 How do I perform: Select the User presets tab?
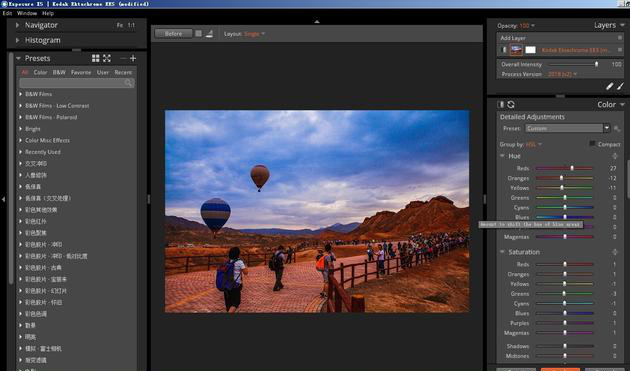[103, 72]
